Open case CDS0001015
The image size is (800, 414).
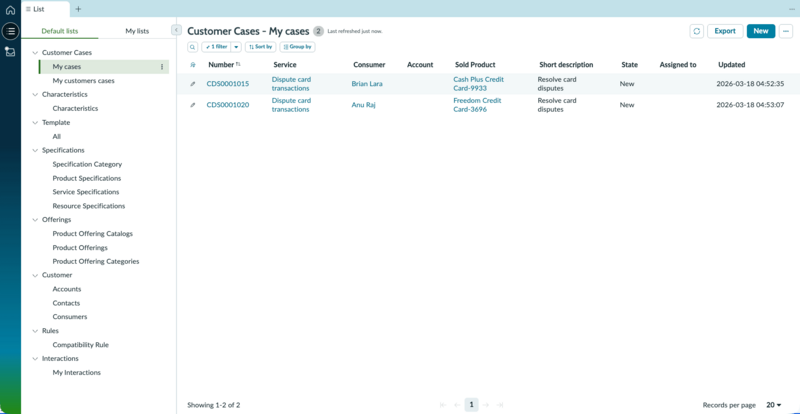[x=228, y=84]
